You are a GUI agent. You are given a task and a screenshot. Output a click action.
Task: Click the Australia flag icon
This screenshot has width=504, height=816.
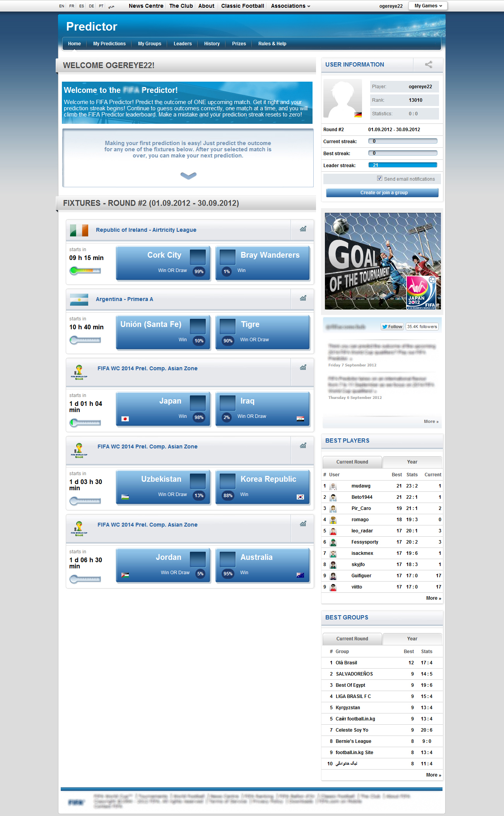(300, 575)
